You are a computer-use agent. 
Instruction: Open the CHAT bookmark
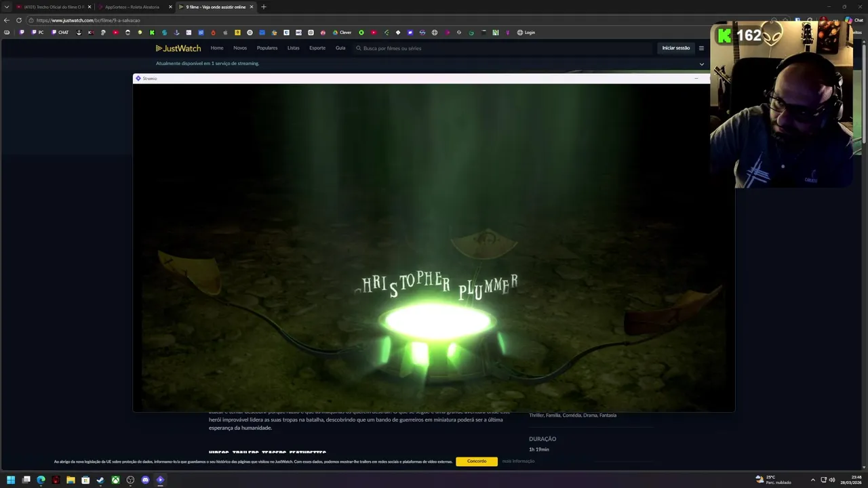pyautogui.click(x=60, y=33)
